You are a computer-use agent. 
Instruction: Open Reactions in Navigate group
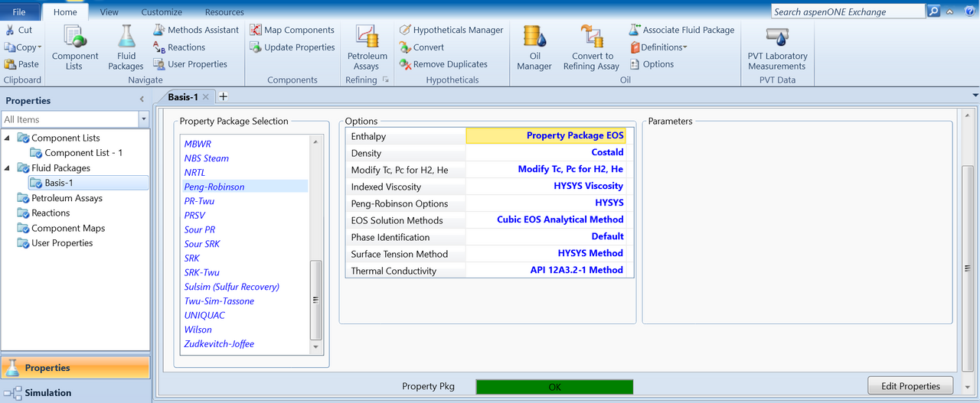[178, 47]
